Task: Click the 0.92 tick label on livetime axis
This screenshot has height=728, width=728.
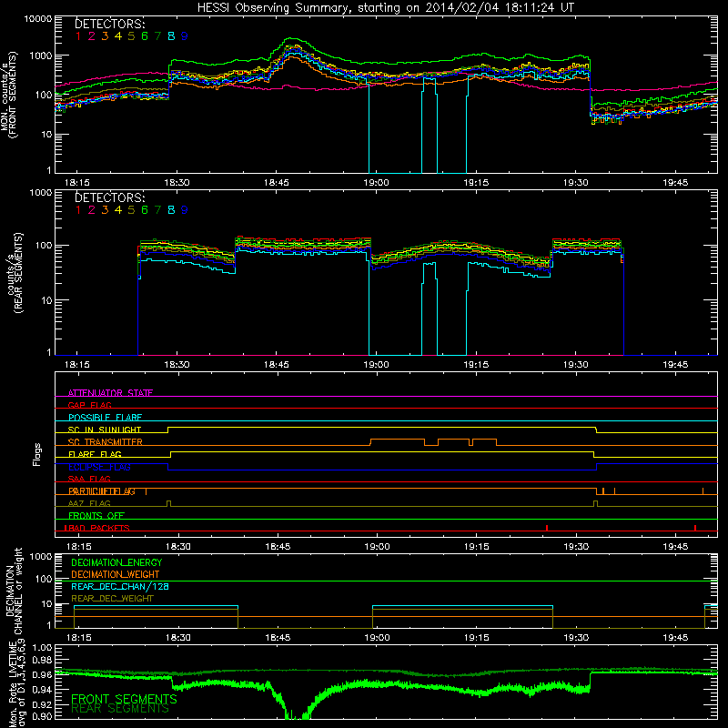Action: (x=43, y=704)
